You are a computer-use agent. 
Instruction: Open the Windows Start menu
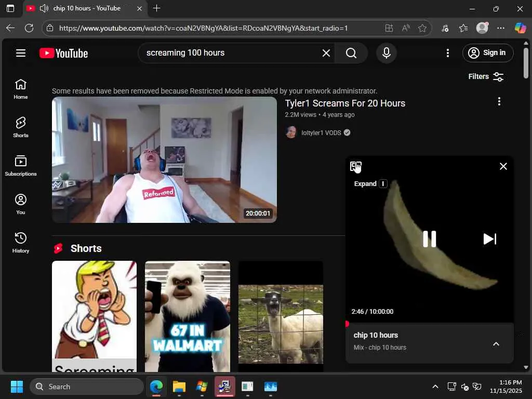[x=17, y=387]
